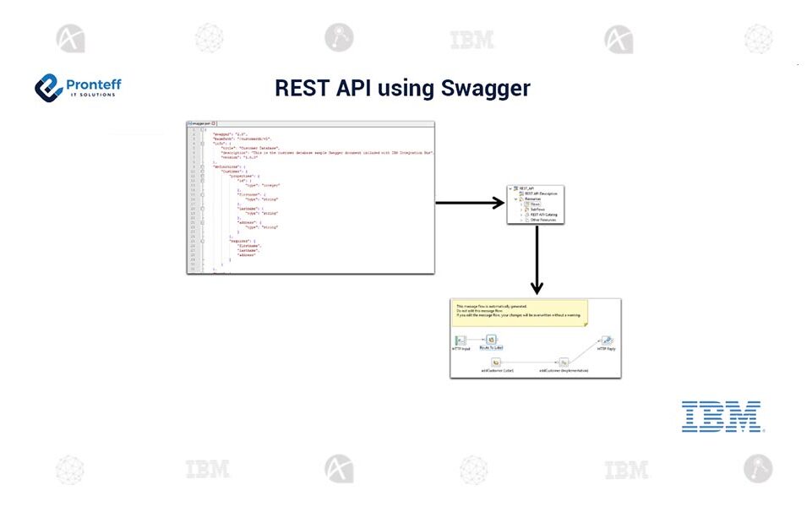Expand the Subflows folder

point(520,210)
